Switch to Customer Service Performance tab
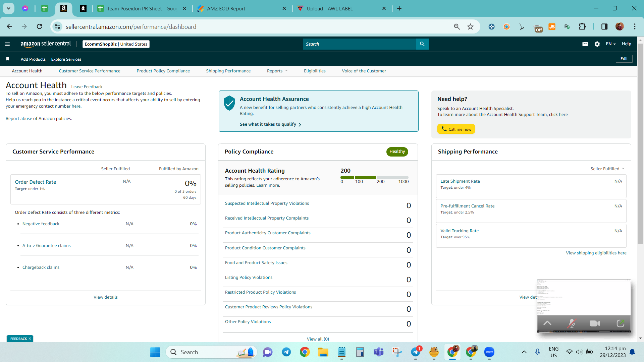Image resolution: width=644 pixels, height=362 pixels. (x=90, y=71)
